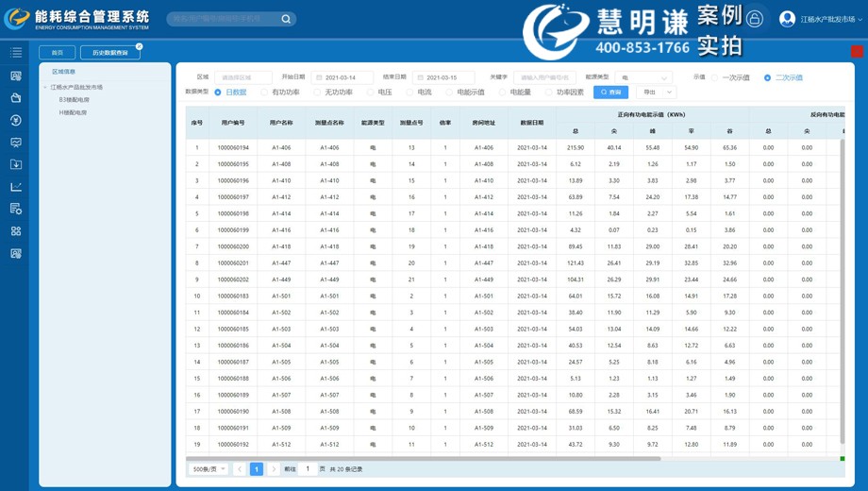Select the 有功功率 data type radio button

[264, 93]
